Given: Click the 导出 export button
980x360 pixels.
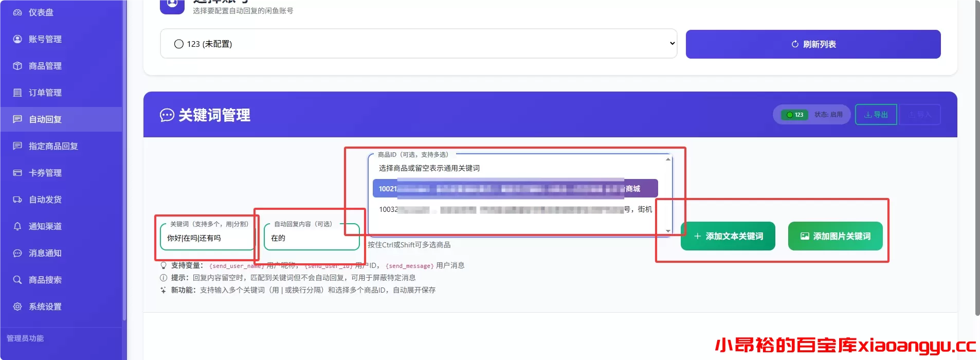Looking at the screenshot, I should pos(876,115).
